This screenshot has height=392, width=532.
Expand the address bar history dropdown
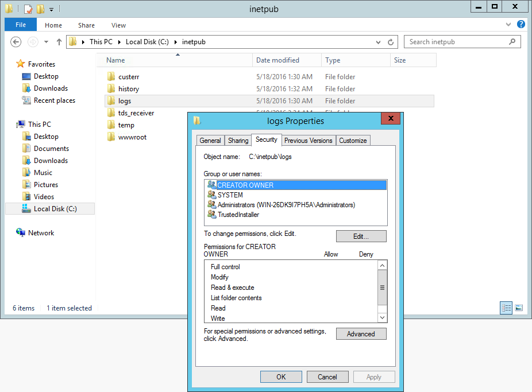378,42
